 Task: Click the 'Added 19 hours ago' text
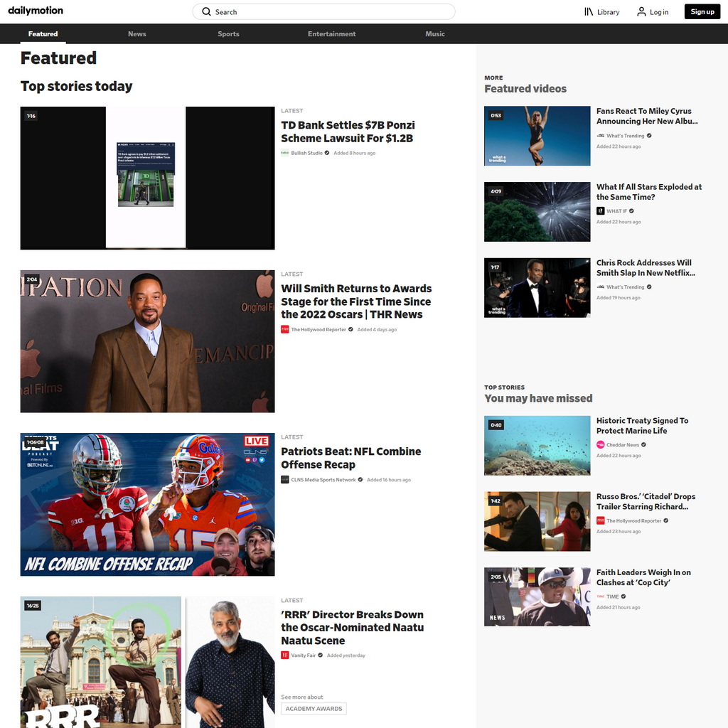[619, 298]
